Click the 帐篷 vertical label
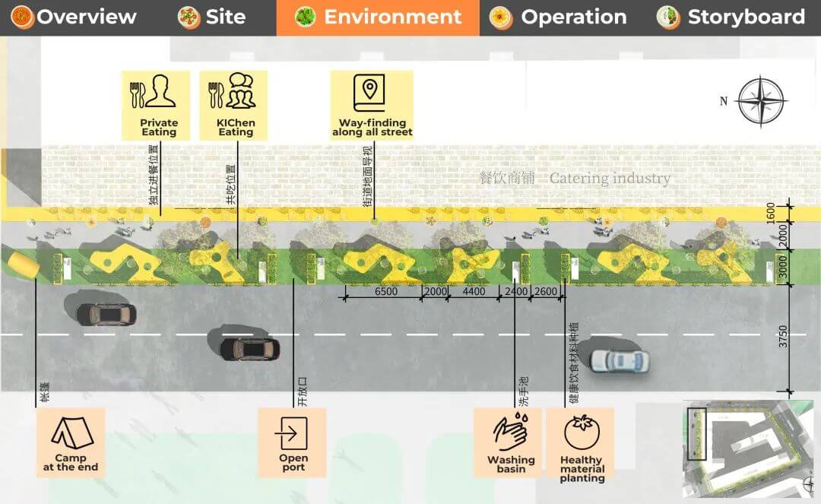821x504 pixels. click(45, 392)
